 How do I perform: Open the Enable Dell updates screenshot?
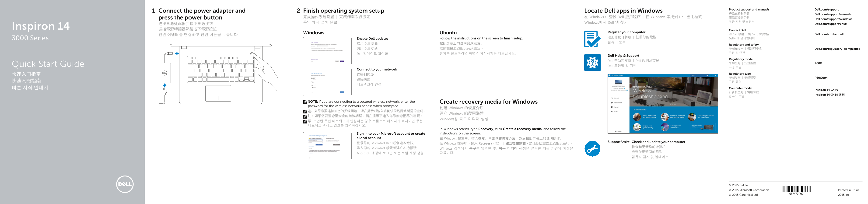[328, 51]
